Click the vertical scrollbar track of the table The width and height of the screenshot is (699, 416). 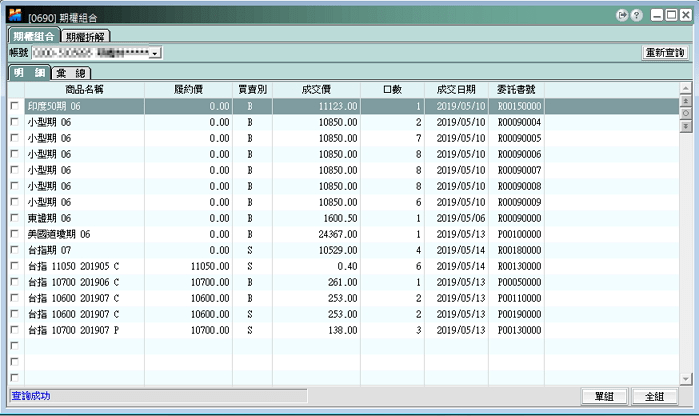685,250
